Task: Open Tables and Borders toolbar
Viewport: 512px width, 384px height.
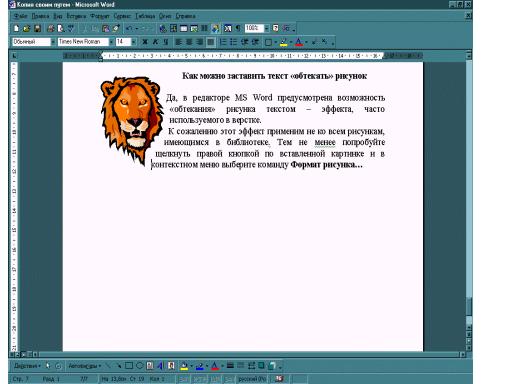Action: [x=173, y=28]
